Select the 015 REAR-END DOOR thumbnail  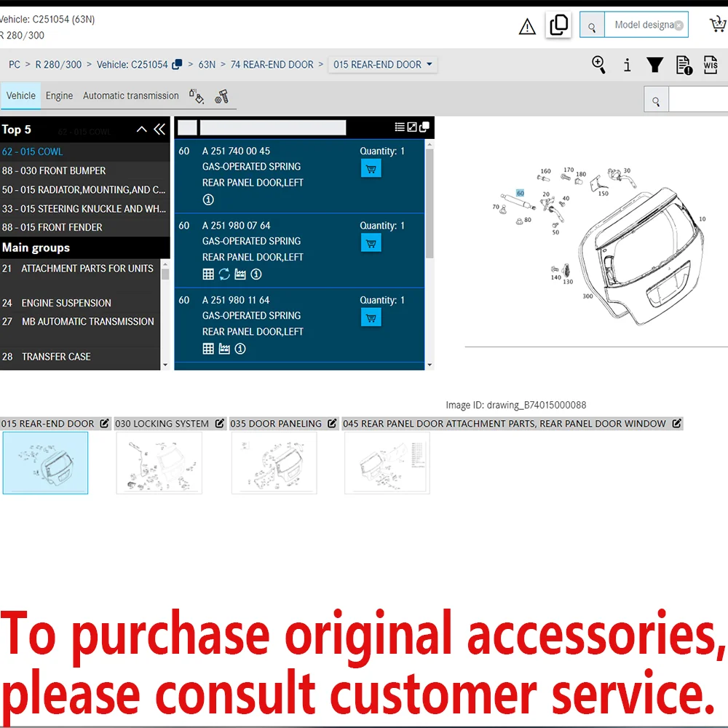click(45, 463)
